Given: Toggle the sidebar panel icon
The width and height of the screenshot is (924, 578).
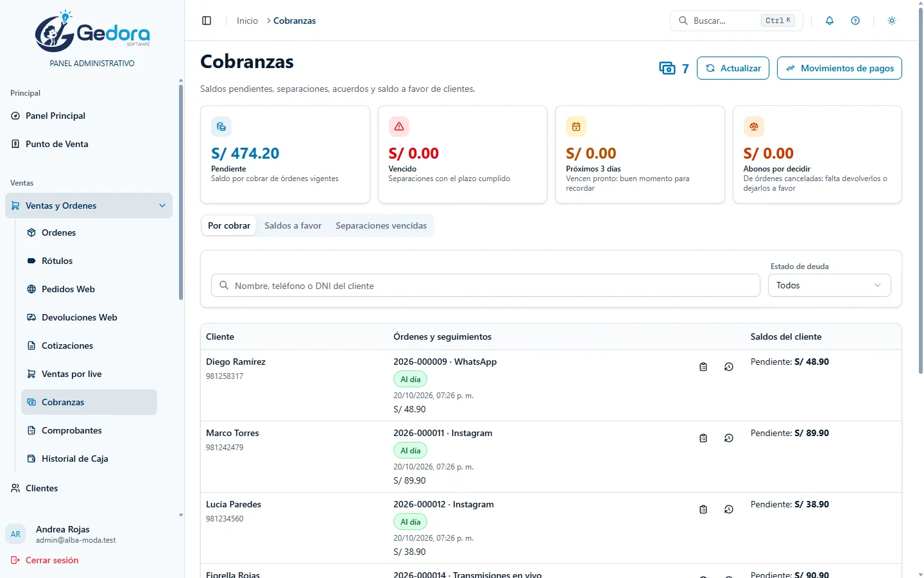Looking at the screenshot, I should pyautogui.click(x=207, y=21).
